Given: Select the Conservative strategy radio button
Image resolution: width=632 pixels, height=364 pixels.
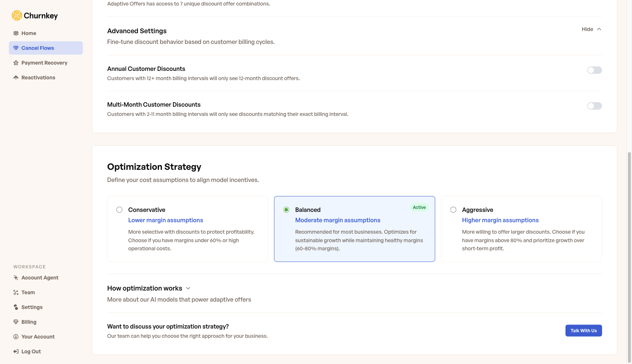Looking at the screenshot, I should pos(119,210).
